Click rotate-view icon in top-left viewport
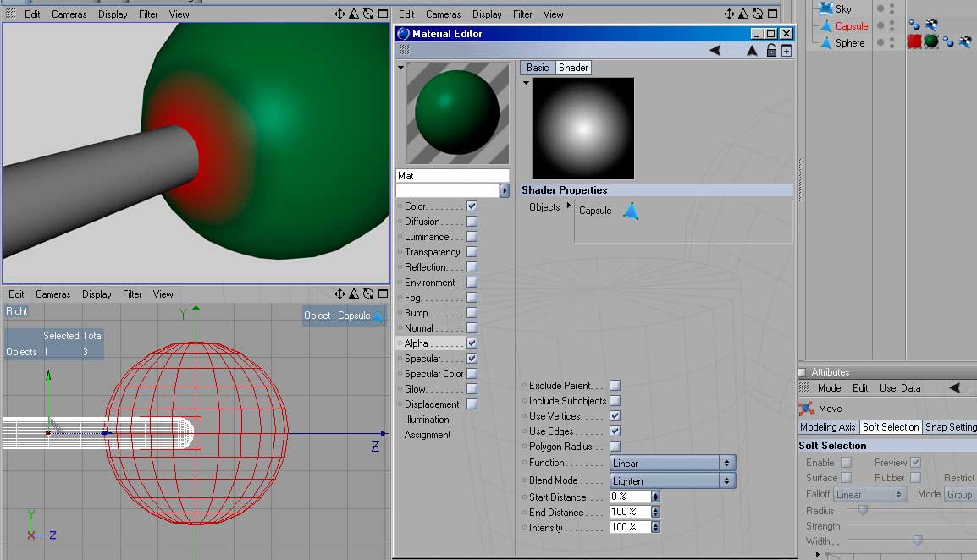 pyautogui.click(x=368, y=14)
